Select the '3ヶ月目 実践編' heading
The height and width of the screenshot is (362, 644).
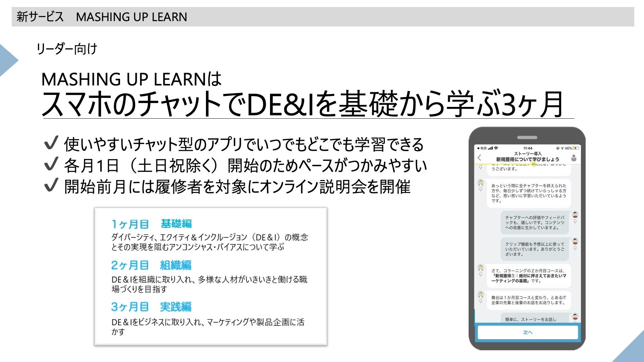pos(151,307)
